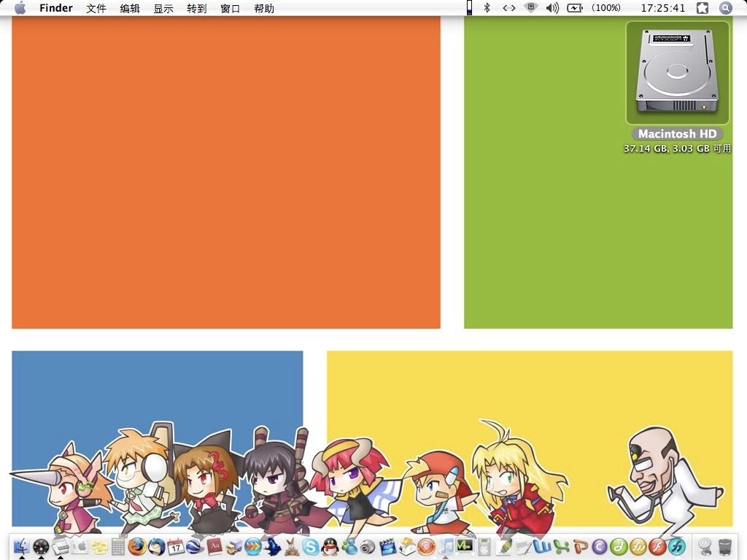Launch Microsoft Excel from the Dock
The width and height of the screenshot is (747, 560).
click(x=562, y=546)
